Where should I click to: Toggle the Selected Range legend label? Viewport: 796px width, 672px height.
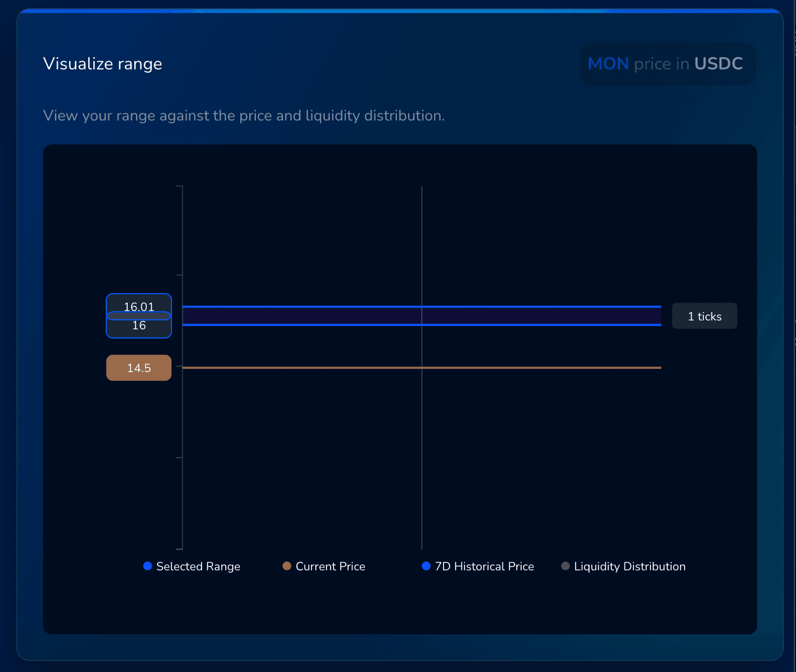(x=198, y=566)
